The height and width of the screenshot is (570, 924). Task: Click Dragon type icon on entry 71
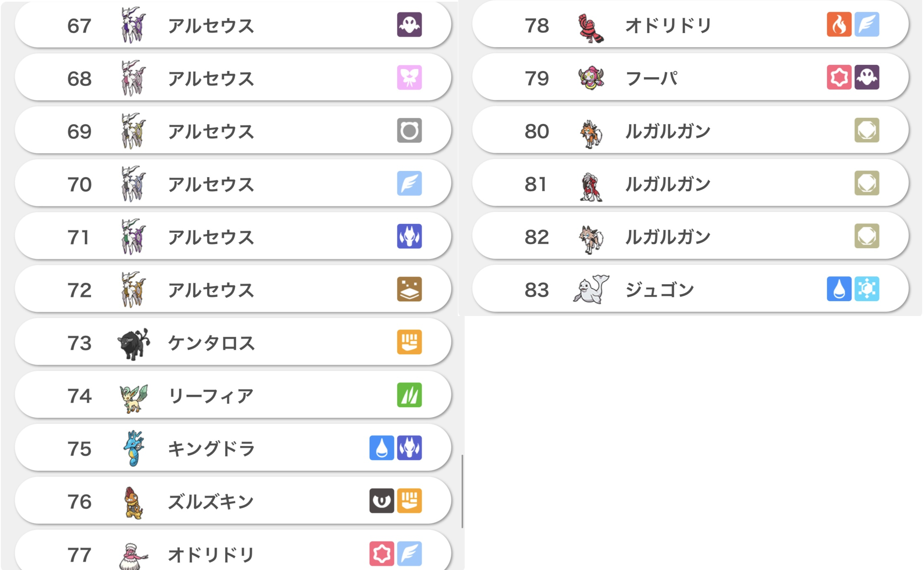[x=409, y=236]
